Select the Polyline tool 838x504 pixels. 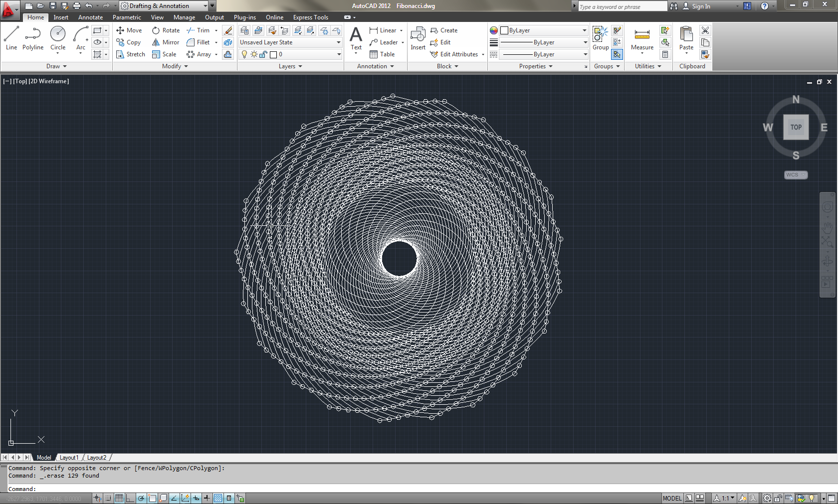[33, 38]
